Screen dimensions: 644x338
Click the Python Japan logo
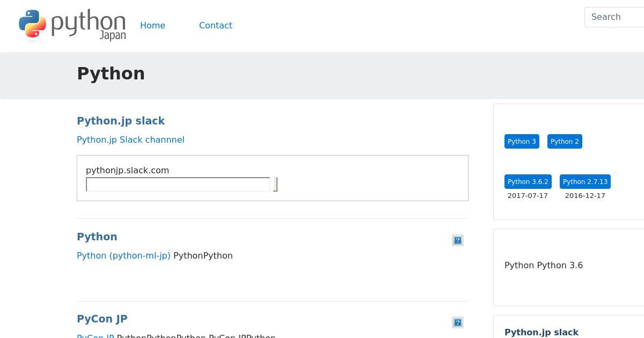pos(72,25)
